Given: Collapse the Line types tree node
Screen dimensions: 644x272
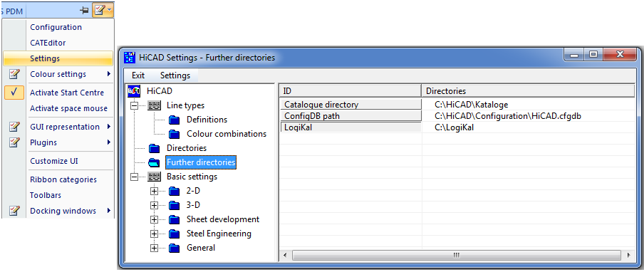Looking at the screenshot, I should tap(134, 105).
